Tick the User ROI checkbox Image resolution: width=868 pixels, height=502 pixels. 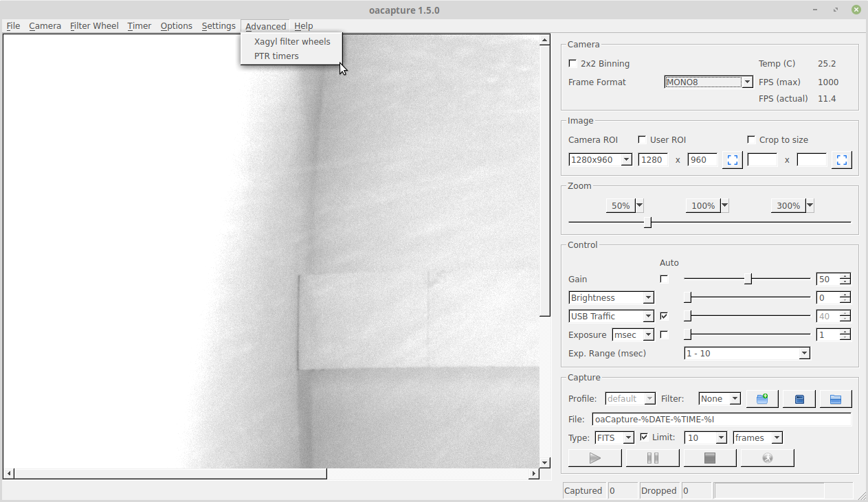click(x=643, y=140)
